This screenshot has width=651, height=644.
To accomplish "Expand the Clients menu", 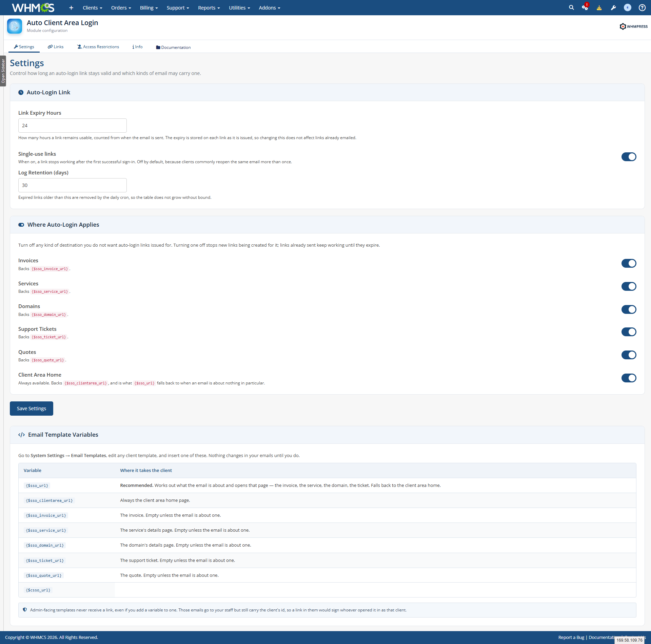I will coord(92,8).
